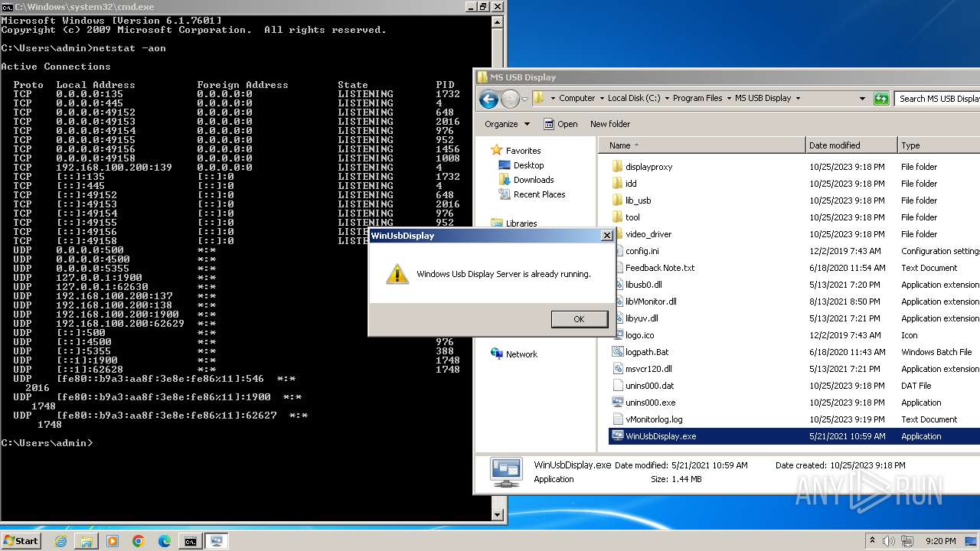
Task: Click New folder in the toolbar
Action: coord(610,124)
